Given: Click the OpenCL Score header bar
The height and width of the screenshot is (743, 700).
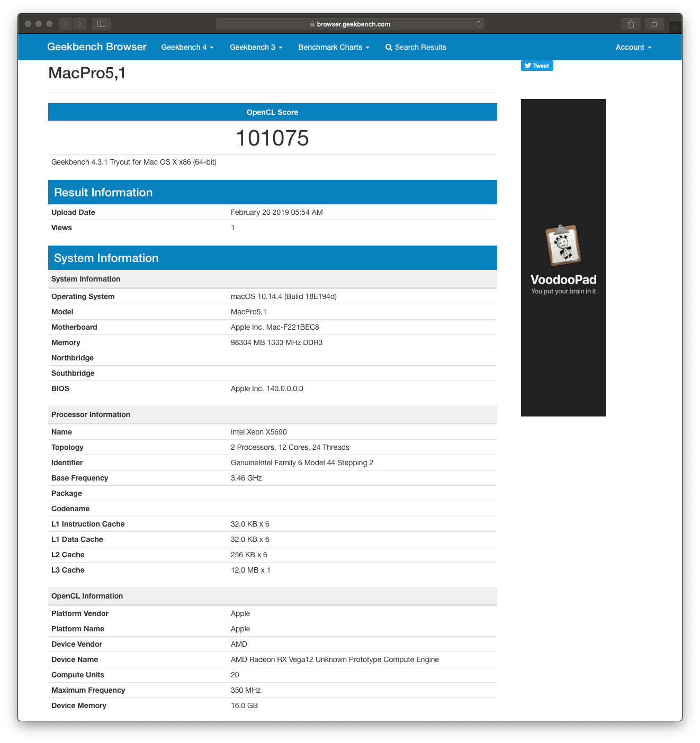Looking at the screenshot, I should click(x=273, y=112).
